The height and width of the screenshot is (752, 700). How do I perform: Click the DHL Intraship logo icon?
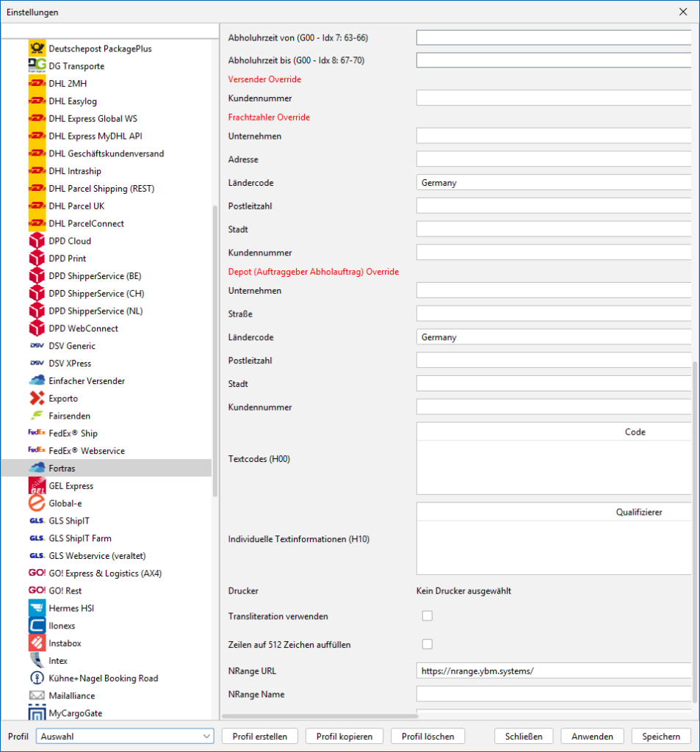(x=37, y=170)
